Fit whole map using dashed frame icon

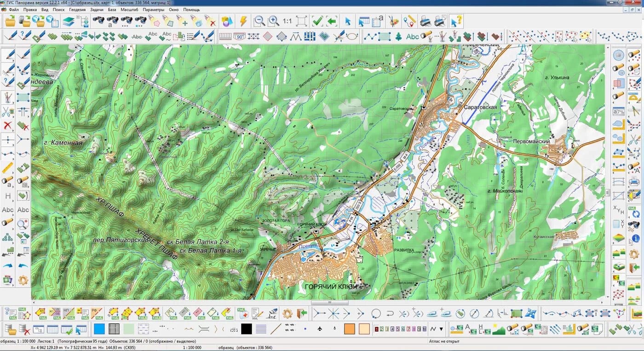click(302, 21)
